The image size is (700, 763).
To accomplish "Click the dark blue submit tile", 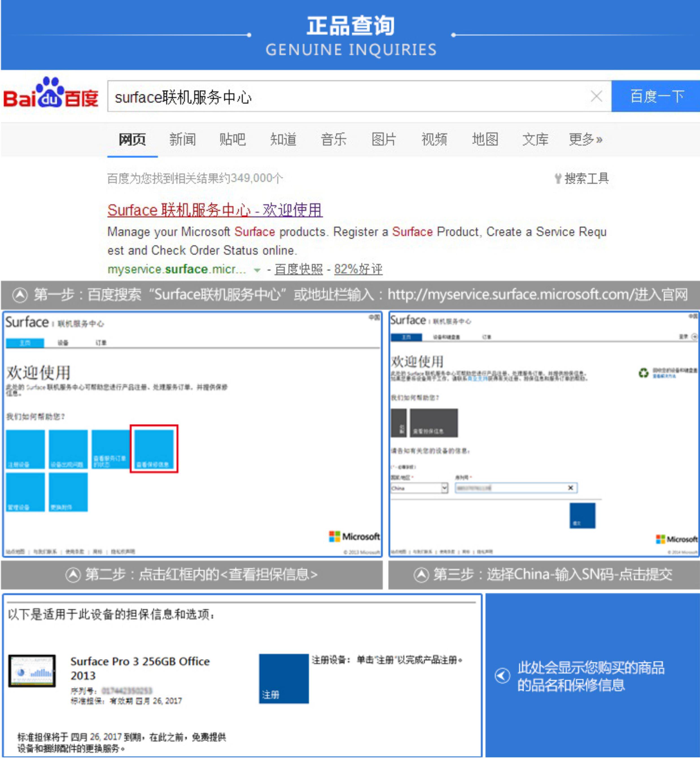I will (x=582, y=515).
